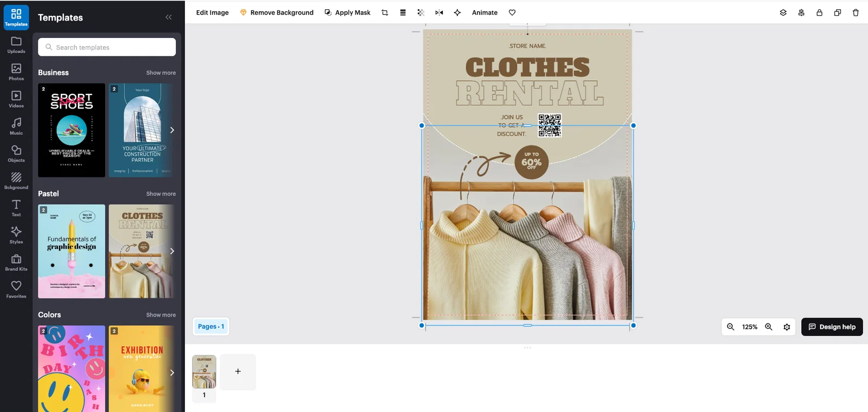The image size is (868, 412).
Task: Open the Styles sidebar panel
Action: [16, 235]
